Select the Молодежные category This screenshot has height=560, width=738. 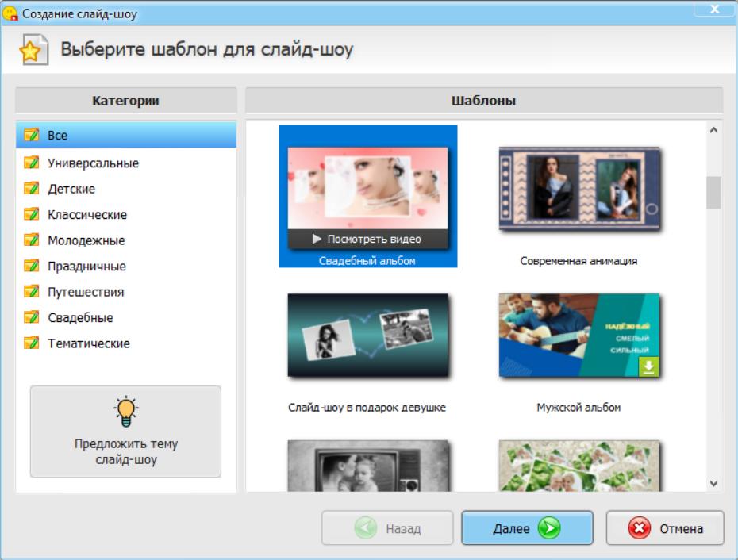(86, 240)
